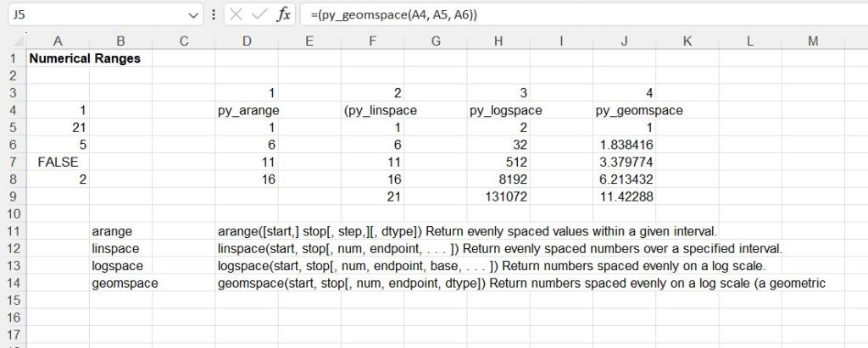Image resolution: width=868 pixels, height=348 pixels.
Task: Click inside the Name Box showing J5
Action: click(93, 14)
